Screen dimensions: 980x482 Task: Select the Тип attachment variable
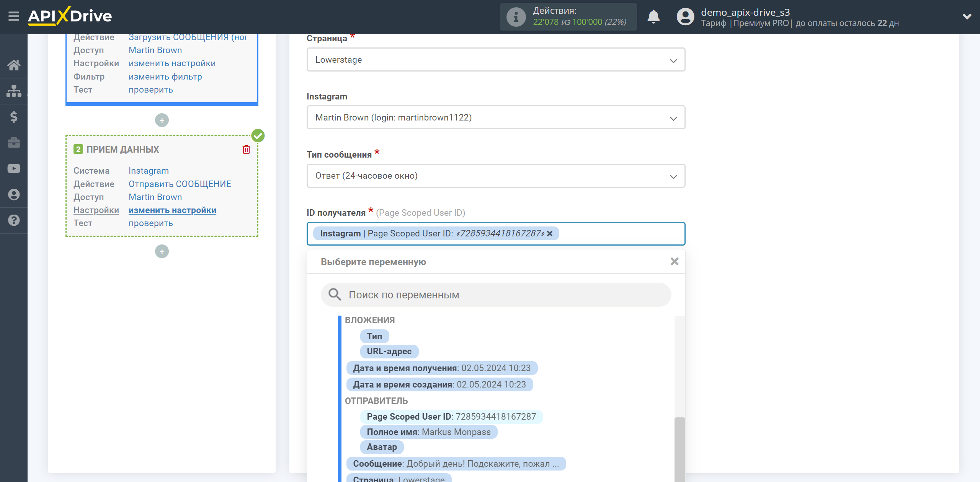point(374,336)
